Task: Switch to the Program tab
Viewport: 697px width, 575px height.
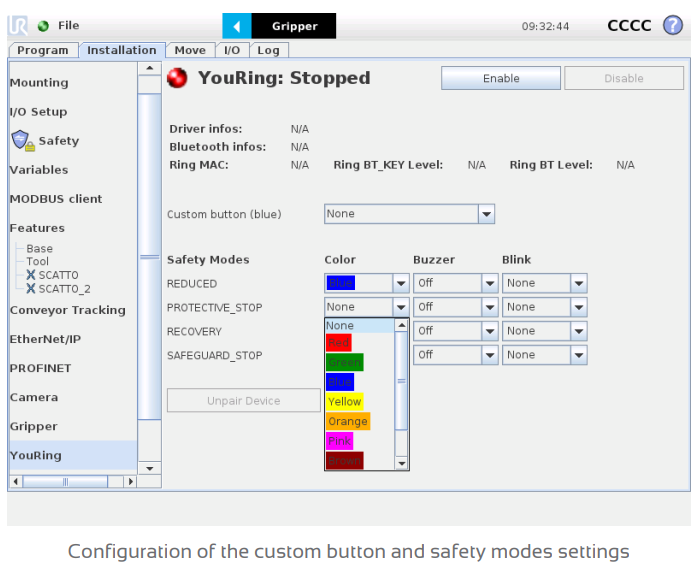Action: click(43, 50)
